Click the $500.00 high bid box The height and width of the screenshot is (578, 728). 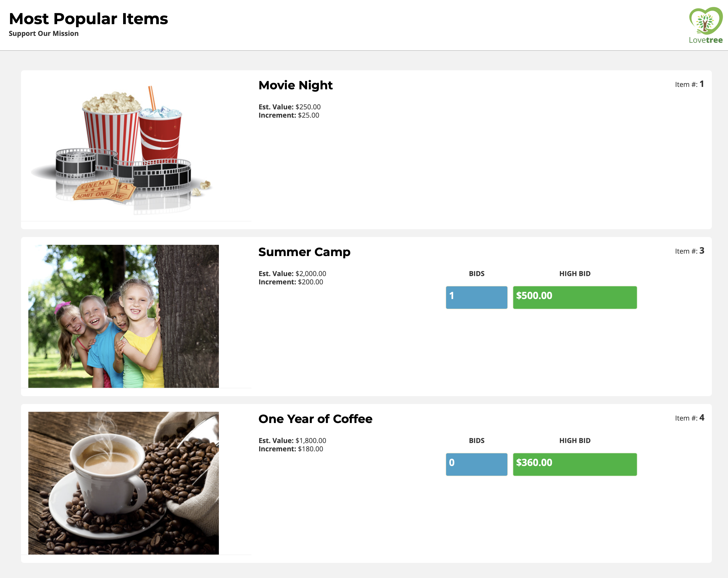coord(575,297)
